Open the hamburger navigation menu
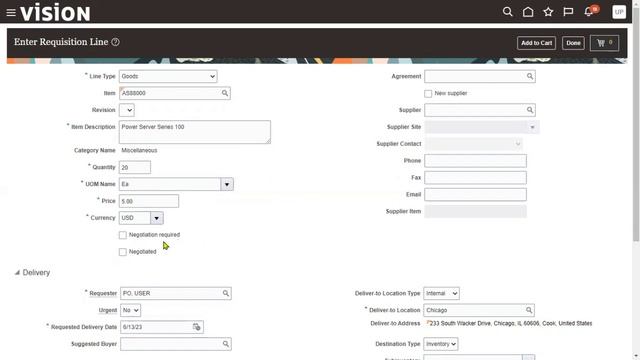 [11, 13]
